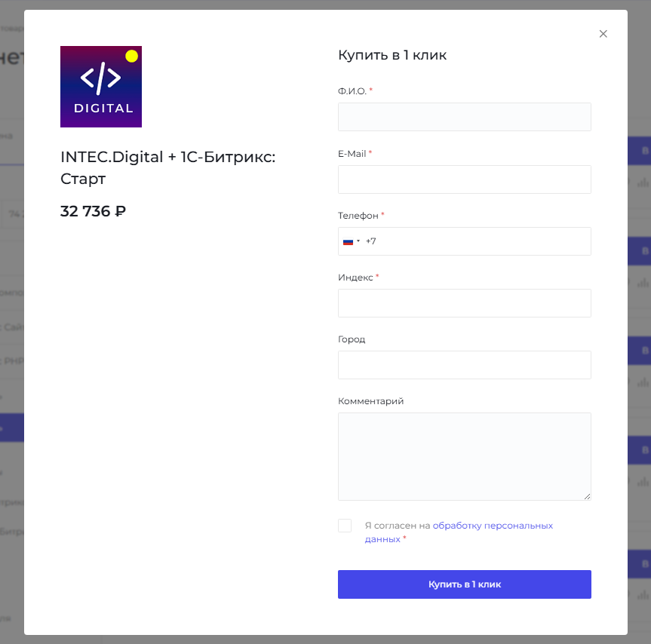The image size is (651, 644).
Task: Click the DIGITAL product logo image
Action: pos(101,87)
